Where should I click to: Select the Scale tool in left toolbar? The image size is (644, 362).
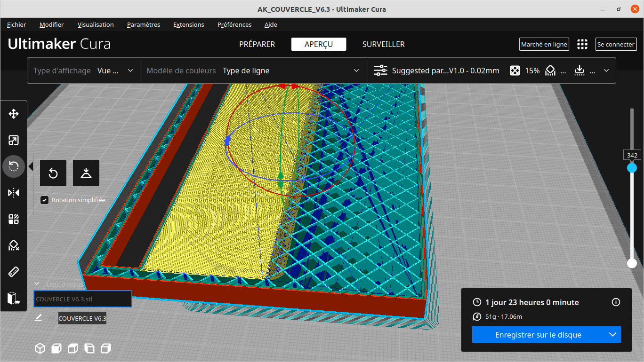(14, 140)
